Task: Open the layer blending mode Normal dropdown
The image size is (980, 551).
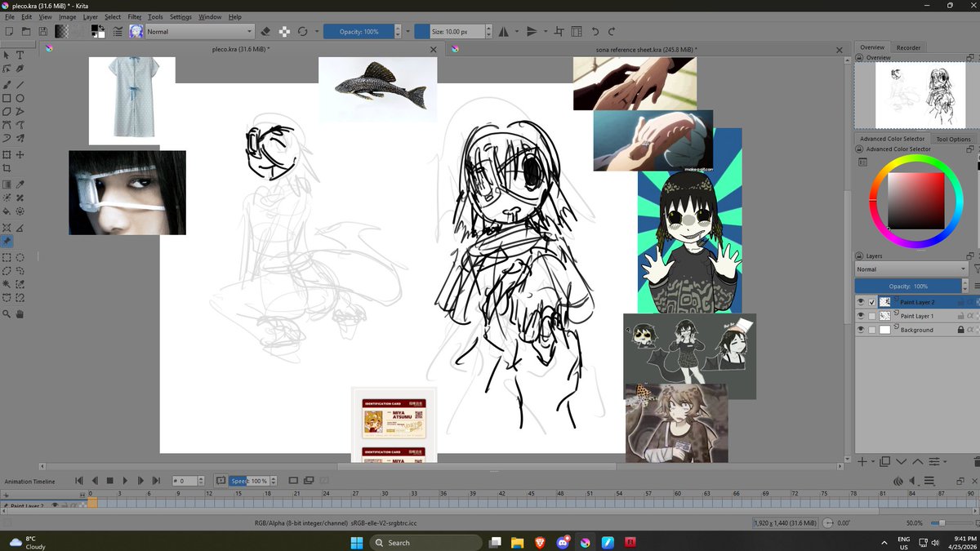Action: [911, 269]
